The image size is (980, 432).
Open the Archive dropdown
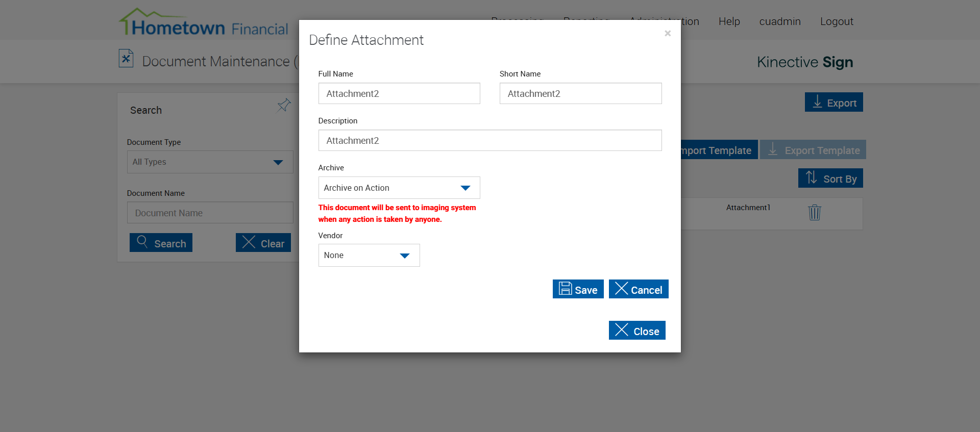399,188
